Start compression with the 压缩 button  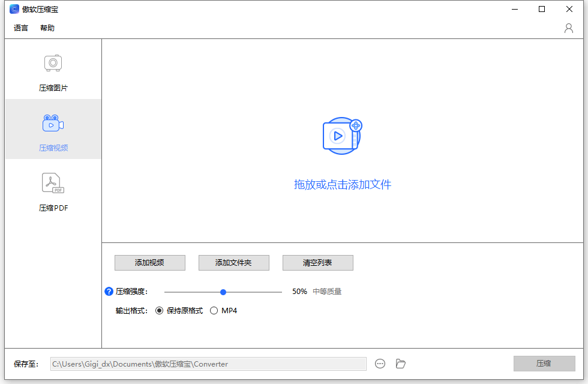[544, 364]
